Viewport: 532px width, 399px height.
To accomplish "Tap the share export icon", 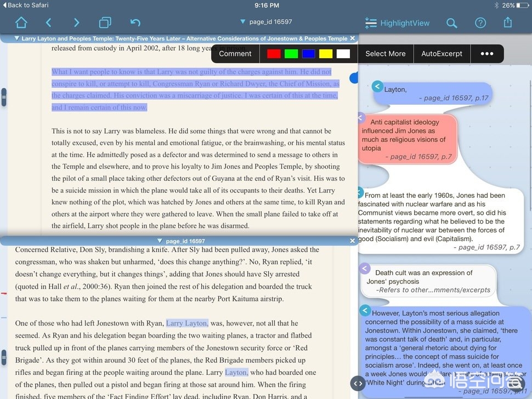I will [x=507, y=22].
